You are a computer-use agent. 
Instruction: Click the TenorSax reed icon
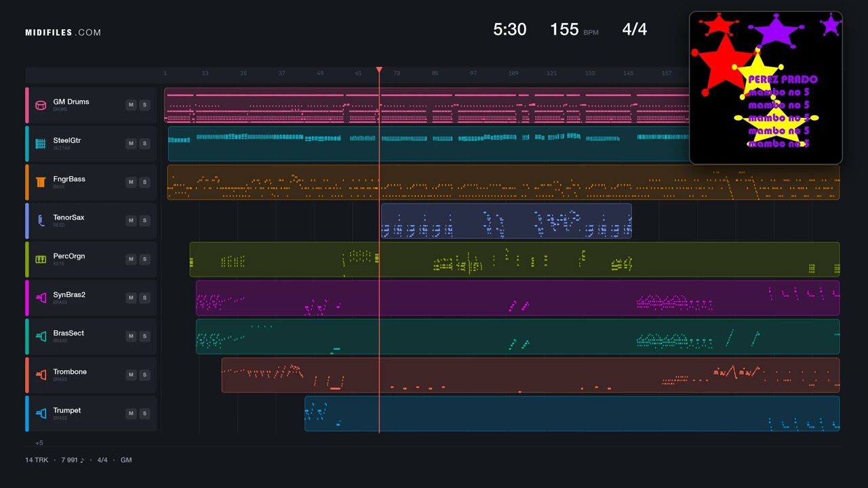(40, 221)
